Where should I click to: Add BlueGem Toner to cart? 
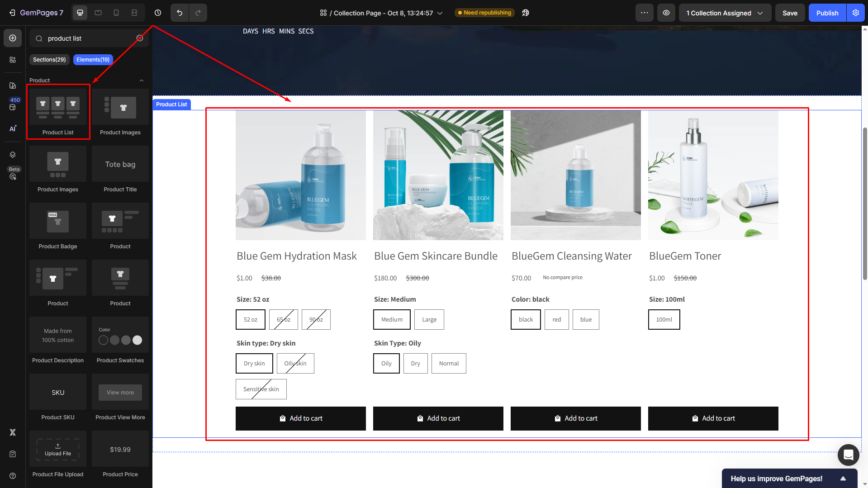point(713,418)
